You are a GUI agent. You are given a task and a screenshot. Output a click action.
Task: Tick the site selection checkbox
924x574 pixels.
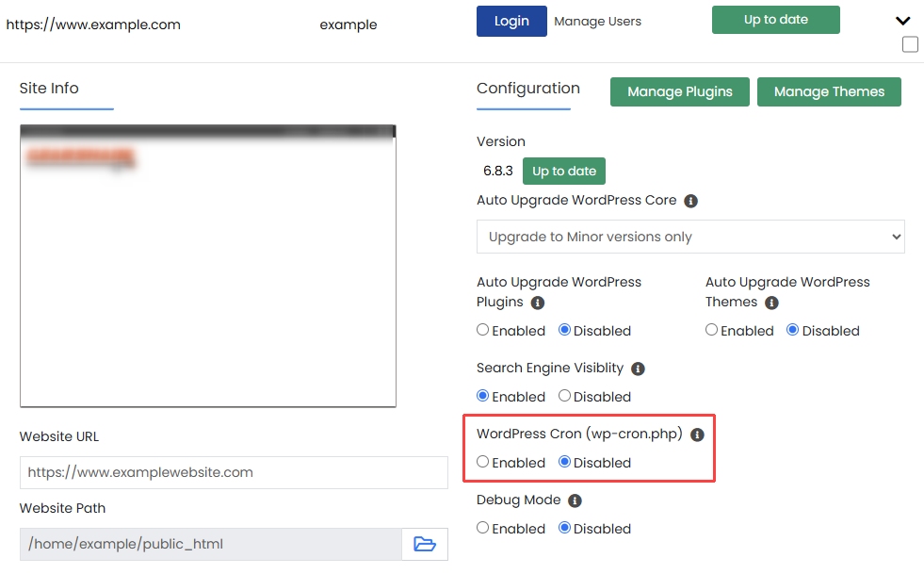pyautogui.click(x=910, y=44)
